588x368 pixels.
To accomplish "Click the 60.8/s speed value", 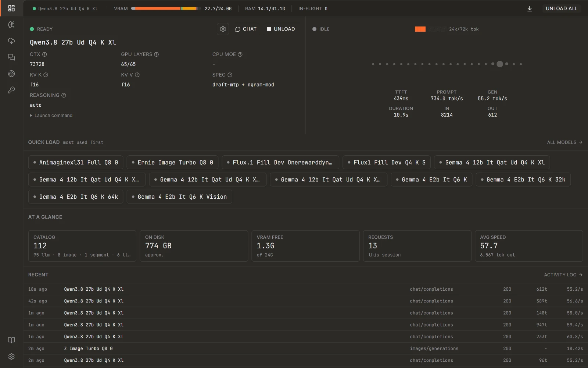I will coord(575,337).
